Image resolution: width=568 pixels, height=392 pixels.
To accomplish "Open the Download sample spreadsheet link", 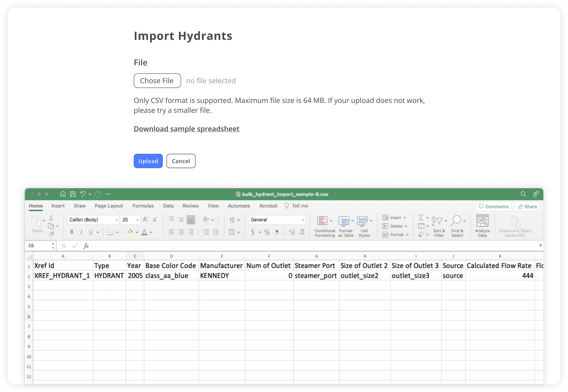I will [187, 129].
